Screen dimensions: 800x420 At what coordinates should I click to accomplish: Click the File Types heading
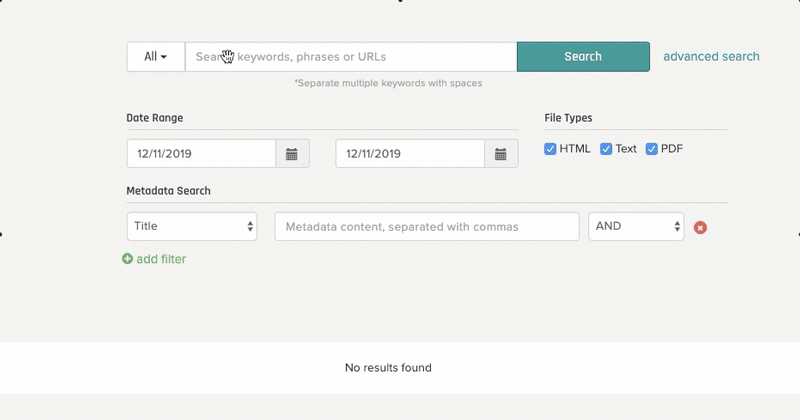(568, 118)
